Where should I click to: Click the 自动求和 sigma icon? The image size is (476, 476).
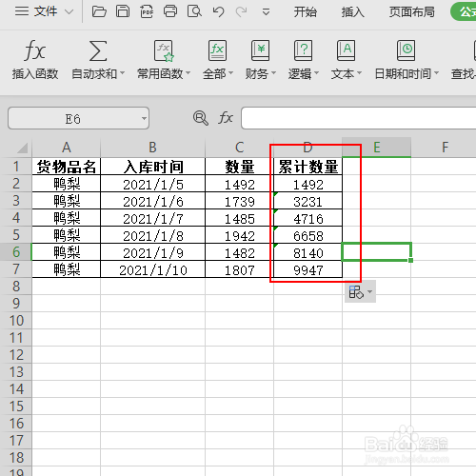click(98, 50)
